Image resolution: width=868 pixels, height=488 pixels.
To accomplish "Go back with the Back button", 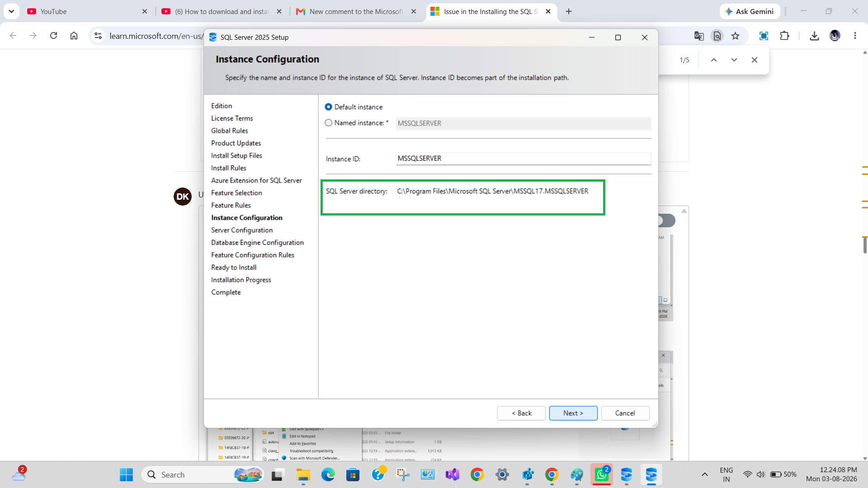I will (521, 413).
